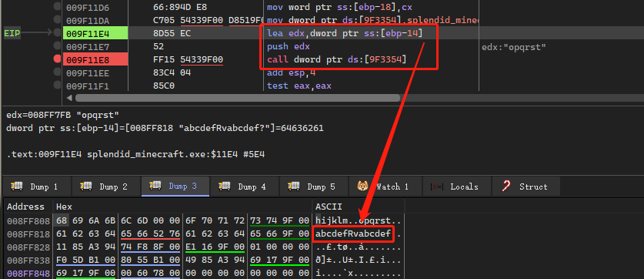Select the active Dump 3 tab
Screen dimensions: 644x279
175,187
